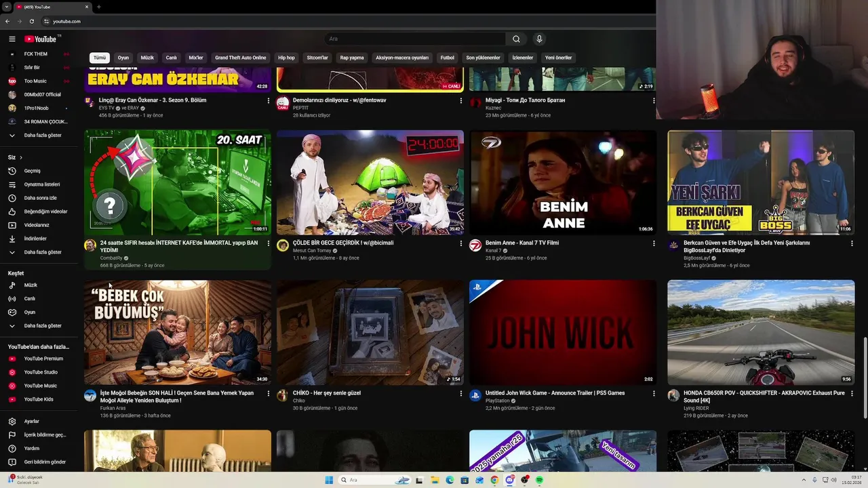868x488 pixels.
Task: Open Chrome from taskbar
Action: click(494, 480)
